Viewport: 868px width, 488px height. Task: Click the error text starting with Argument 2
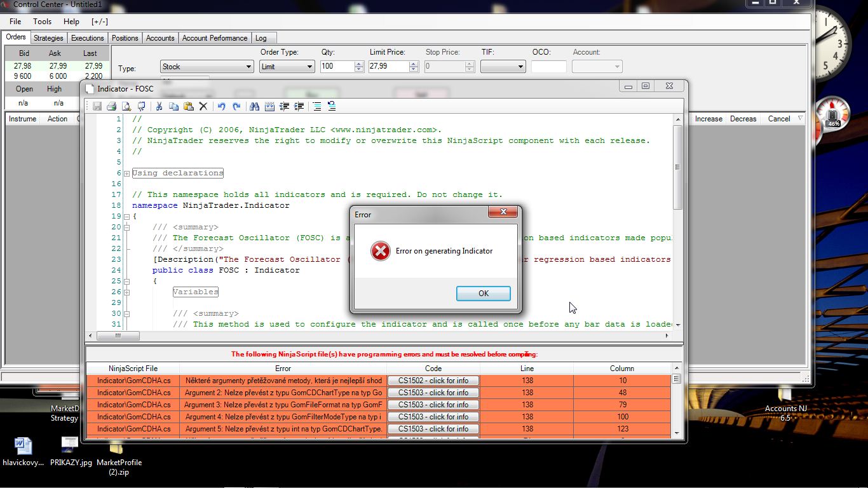click(x=283, y=393)
